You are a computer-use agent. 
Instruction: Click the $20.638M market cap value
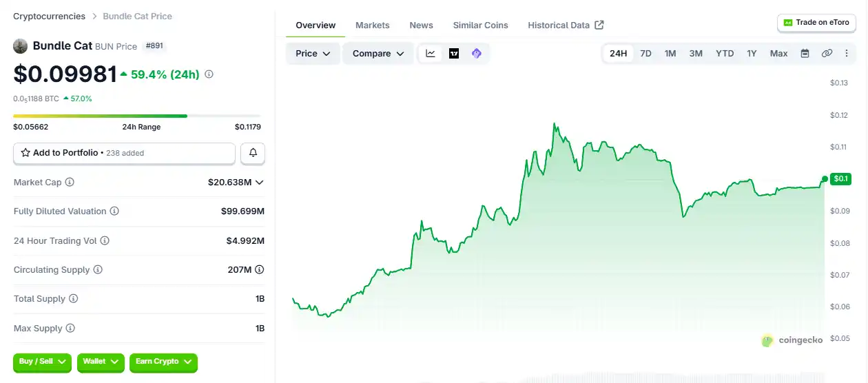tap(230, 183)
